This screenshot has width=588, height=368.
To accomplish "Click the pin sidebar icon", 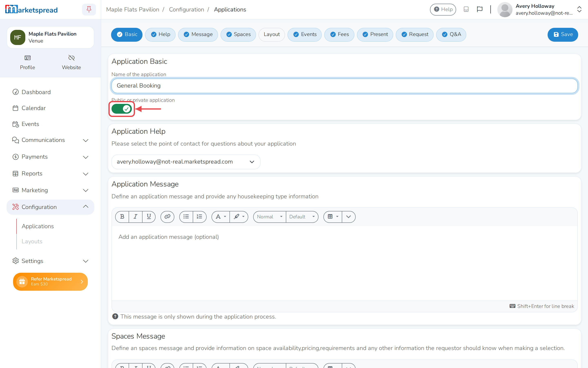I will (x=89, y=9).
